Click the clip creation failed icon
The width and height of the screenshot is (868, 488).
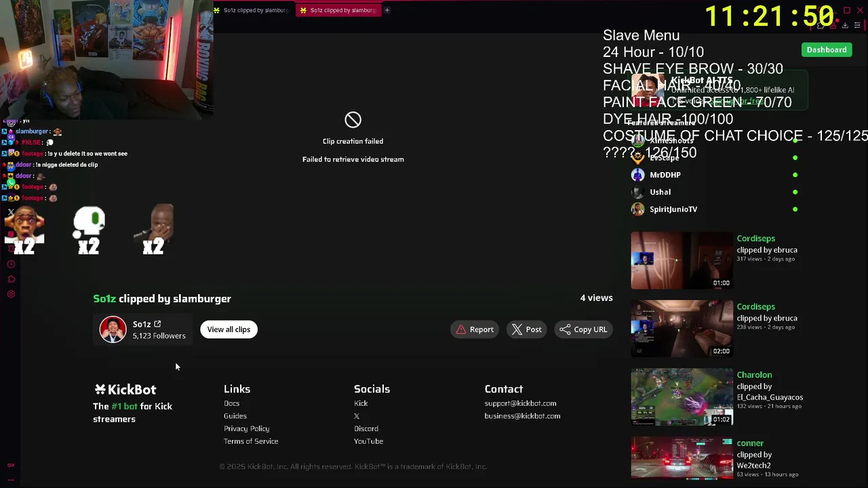click(x=353, y=120)
